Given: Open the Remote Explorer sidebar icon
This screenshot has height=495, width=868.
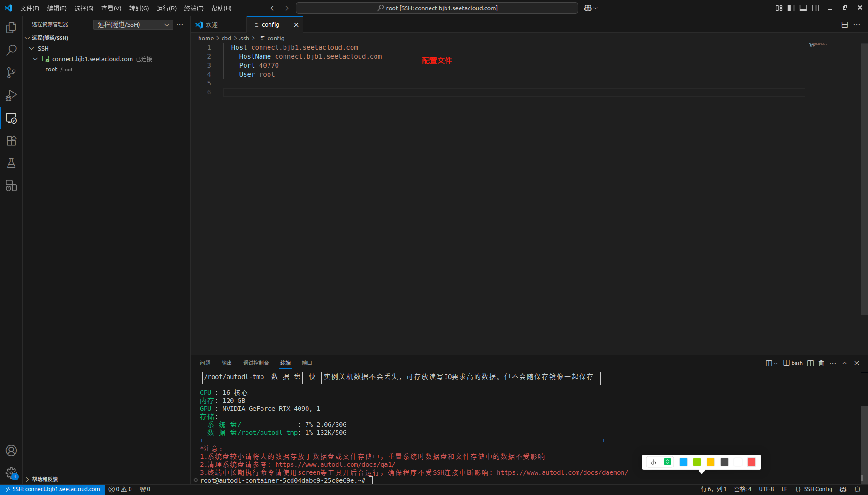Looking at the screenshot, I should (11, 118).
